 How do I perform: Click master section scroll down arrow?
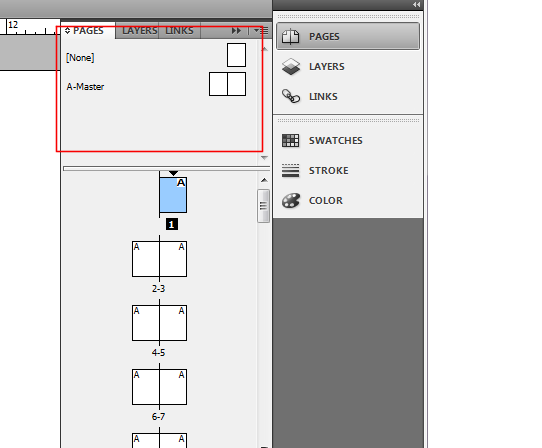coord(264,158)
